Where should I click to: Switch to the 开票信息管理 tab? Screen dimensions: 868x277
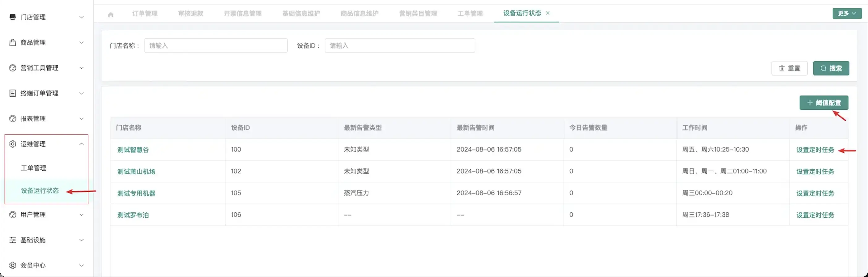click(243, 14)
